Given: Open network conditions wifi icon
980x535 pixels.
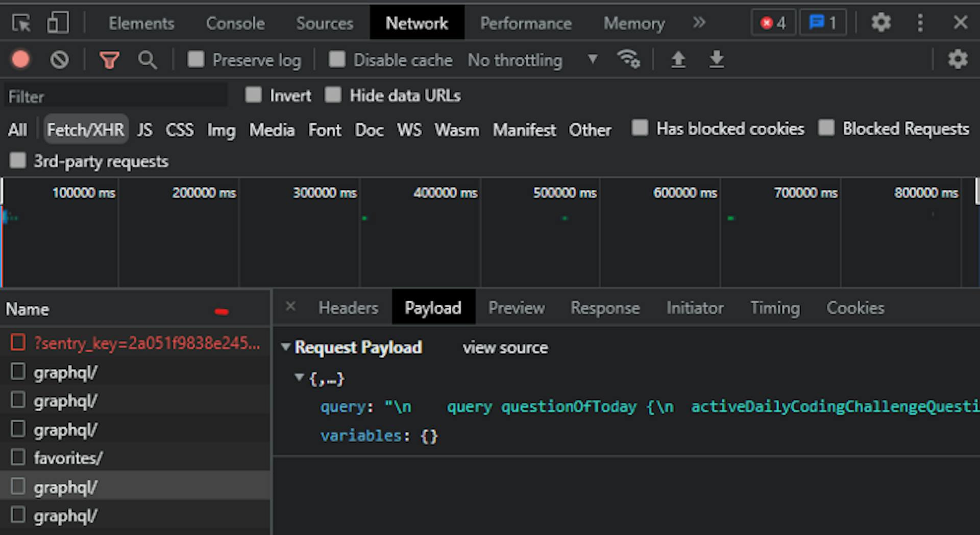Looking at the screenshot, I should (628, 59).
